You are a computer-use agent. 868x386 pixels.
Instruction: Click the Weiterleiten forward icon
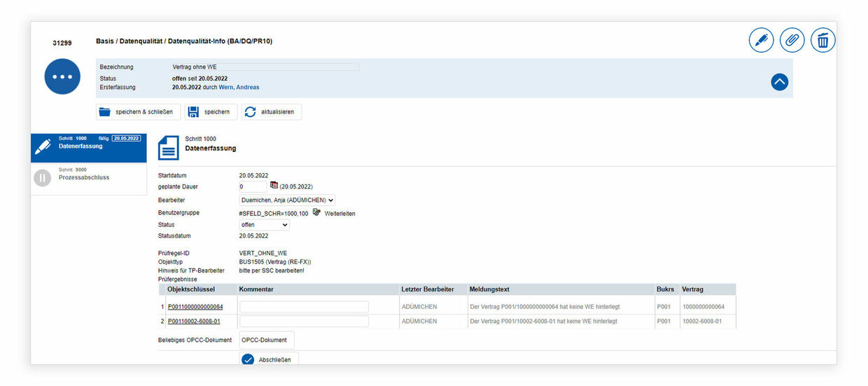pyautogui.click(x=317, y=212)
